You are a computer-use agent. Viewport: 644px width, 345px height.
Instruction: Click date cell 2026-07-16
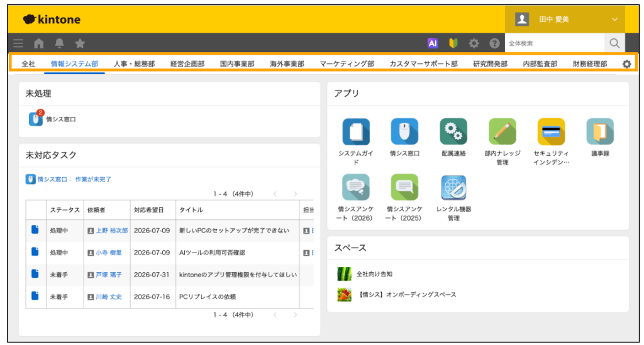coord(152,297)
